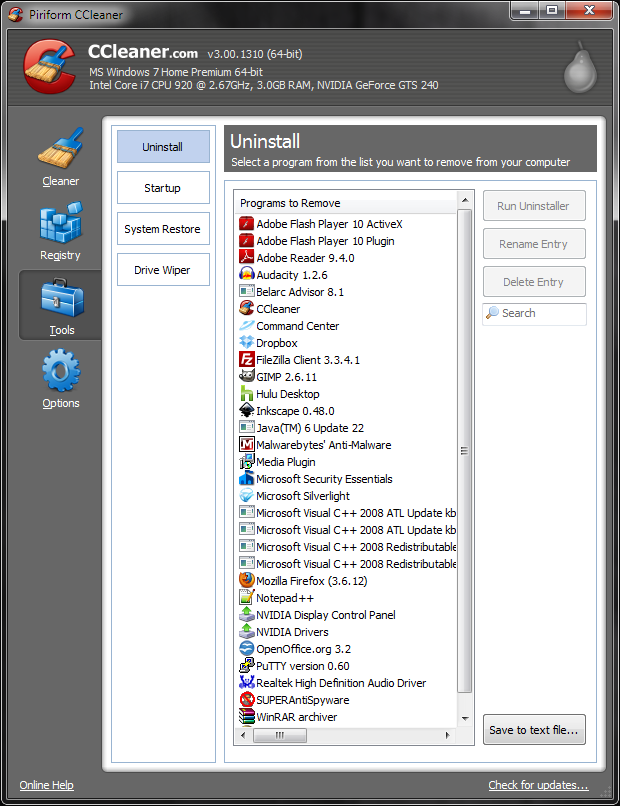Open the Drive Wiper tab
This screenshot has width=620, height=806.
163,270
